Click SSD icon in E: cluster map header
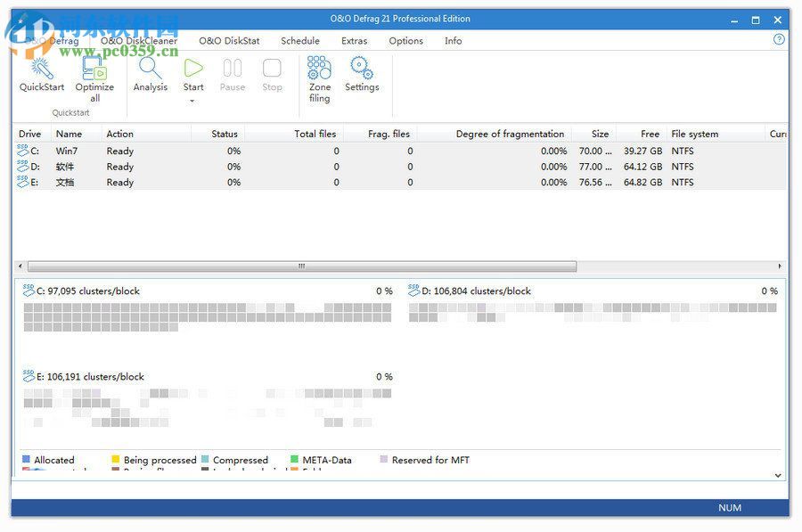 29,376
